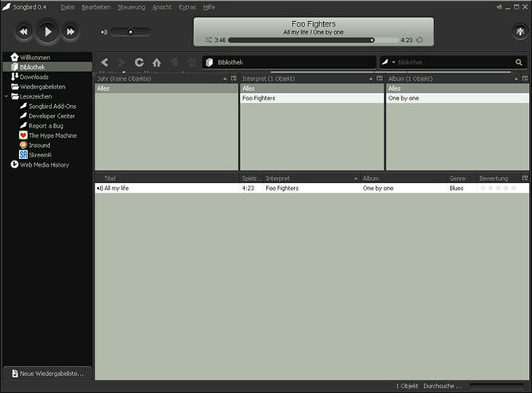Open the search engine dropdown arrow
This screenshot has height=393, width=532.
click(x=394, y=63)
